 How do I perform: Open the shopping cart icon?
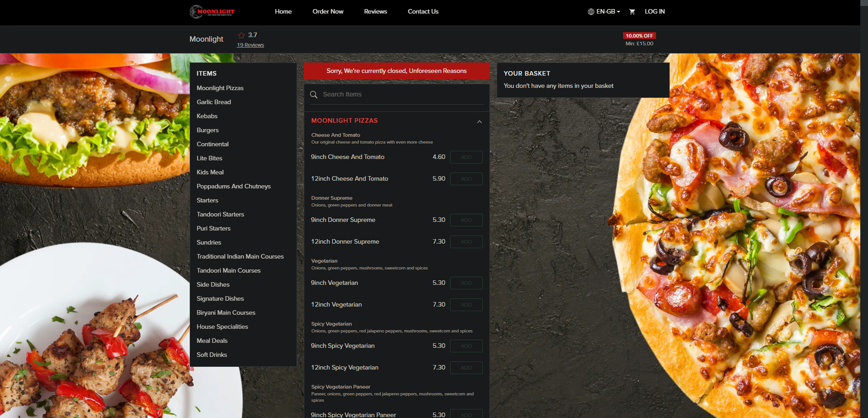click(632, 12)
